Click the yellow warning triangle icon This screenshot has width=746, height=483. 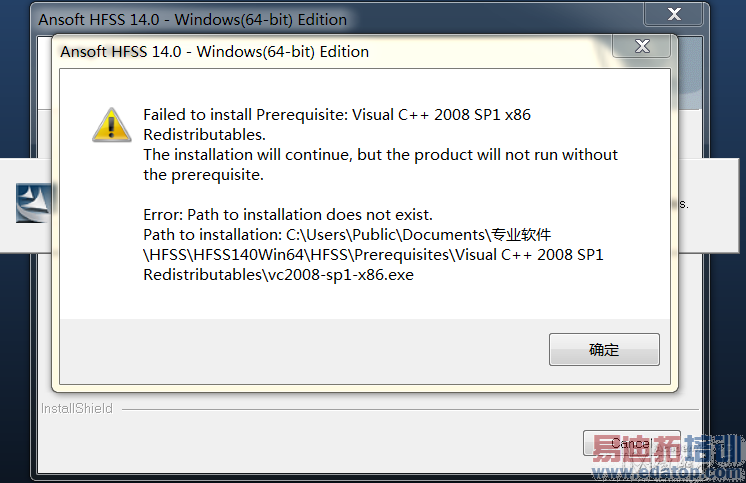(x=112, y=124)
